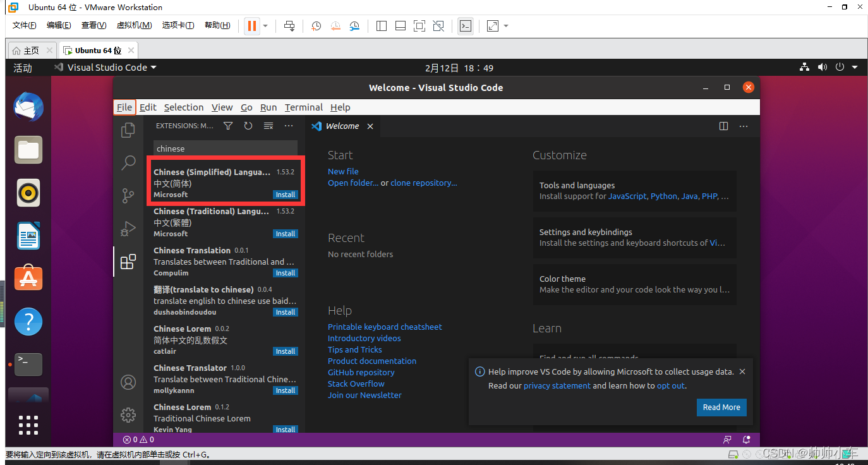Expand the power options dropdown arrow
The width and height of the screenshot is (868, 465).
265,26
